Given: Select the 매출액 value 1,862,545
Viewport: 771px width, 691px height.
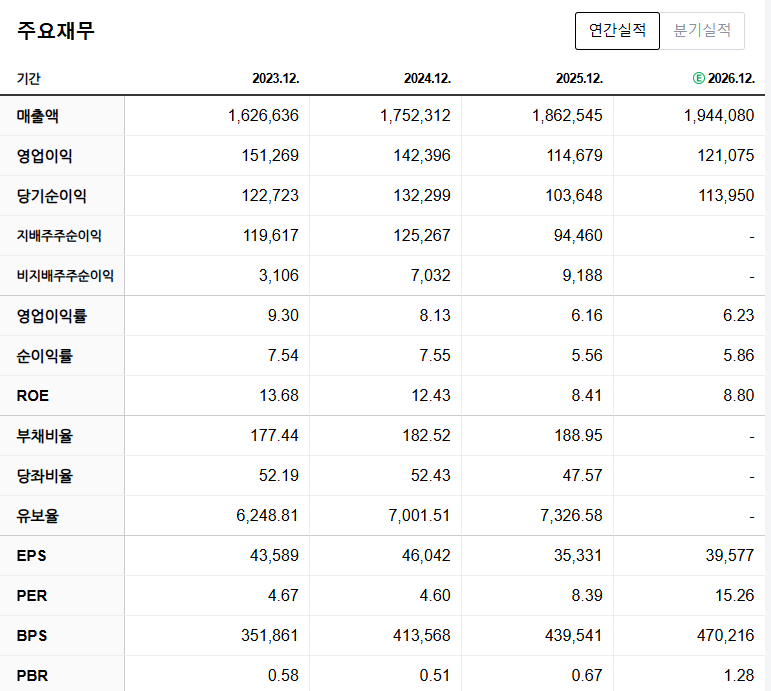Looking at the screenshot, I should click(567, 116).
